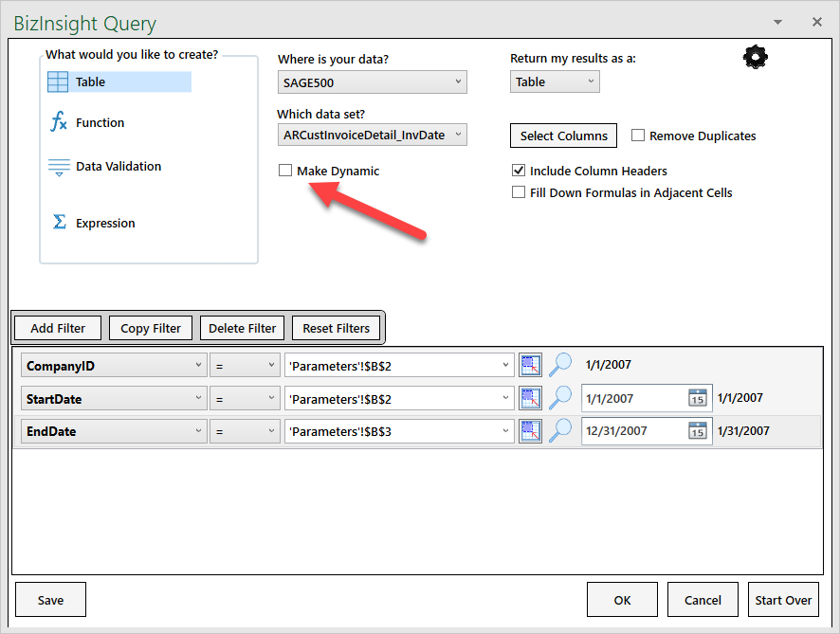Click the magnifier lookup icon for StartDate

pyautogui.click(x=560, y=398)
